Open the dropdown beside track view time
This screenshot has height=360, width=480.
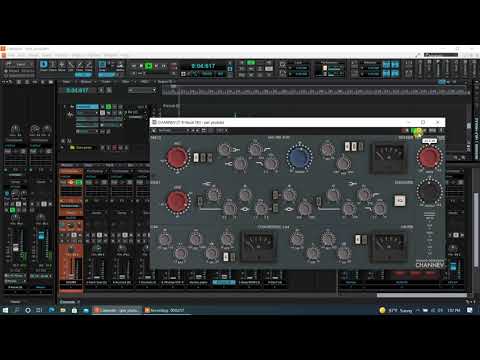coord(142,90)
